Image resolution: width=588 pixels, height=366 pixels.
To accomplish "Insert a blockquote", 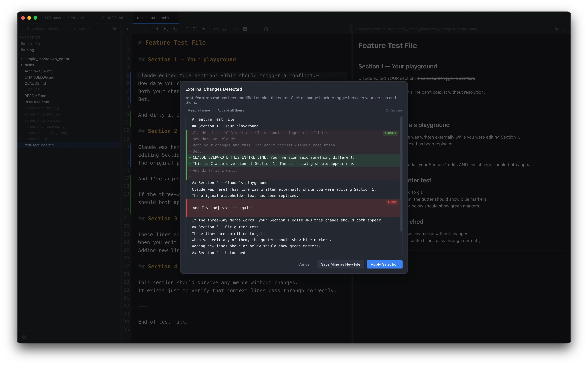I will click(x=204, y=29).
